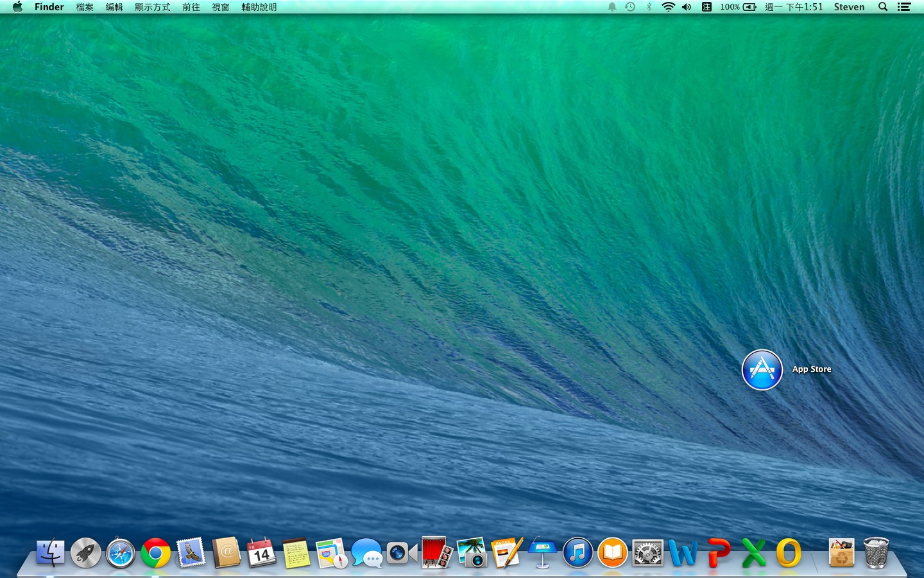Start FaceTime from the Dock
Image resolution: width=924 pixels, height=578 pixels.
pos(402,552)
